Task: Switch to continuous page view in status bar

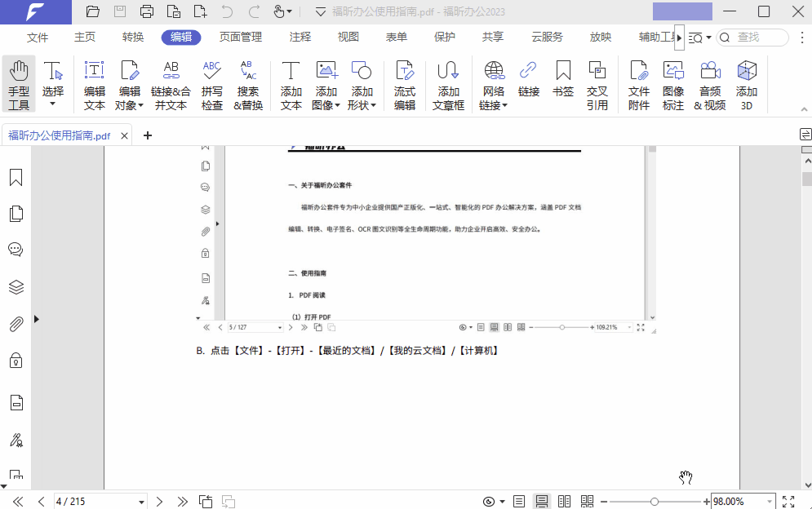Action: click(541, 501)
